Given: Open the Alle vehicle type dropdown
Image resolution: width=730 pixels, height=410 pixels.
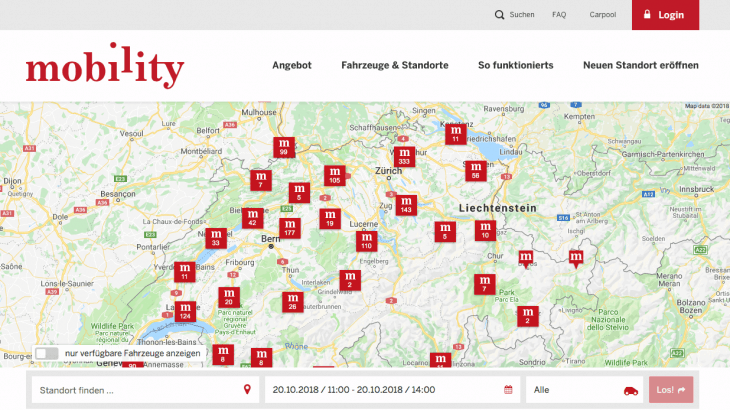Looking at the screenshot, I should tap(585, 390).
